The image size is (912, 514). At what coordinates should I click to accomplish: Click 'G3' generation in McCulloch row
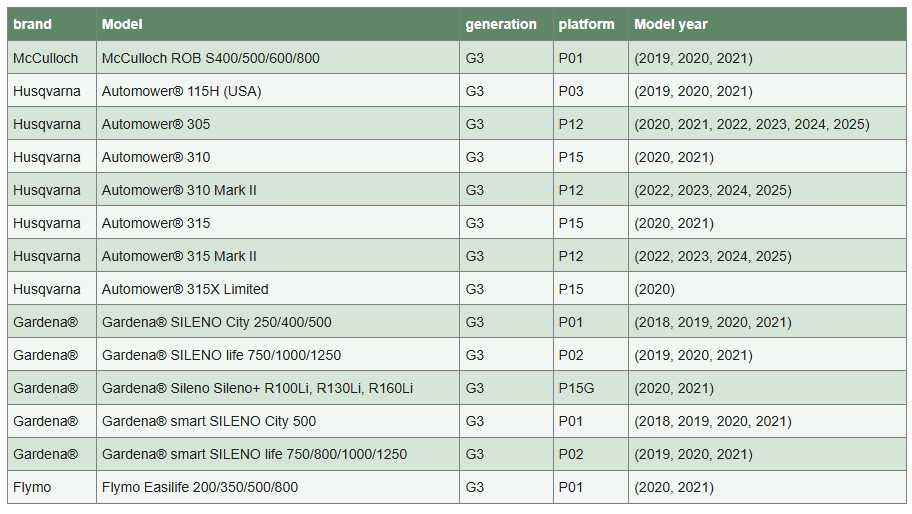(x=506, y=58)
